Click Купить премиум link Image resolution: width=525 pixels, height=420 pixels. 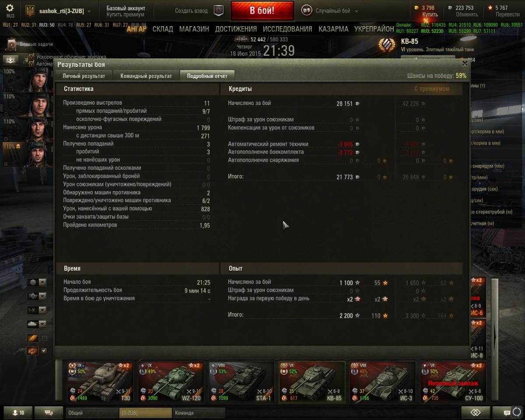(125, 14)
